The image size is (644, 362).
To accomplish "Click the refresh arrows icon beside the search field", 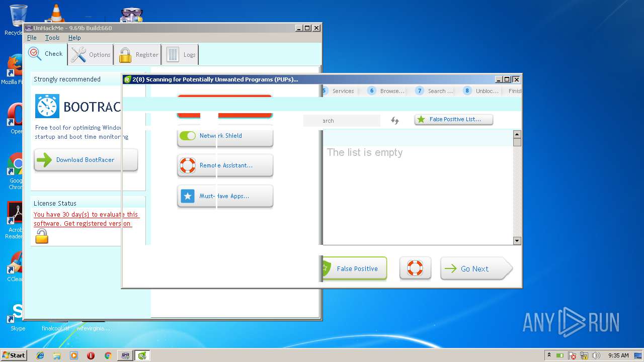I will (395, 121).
